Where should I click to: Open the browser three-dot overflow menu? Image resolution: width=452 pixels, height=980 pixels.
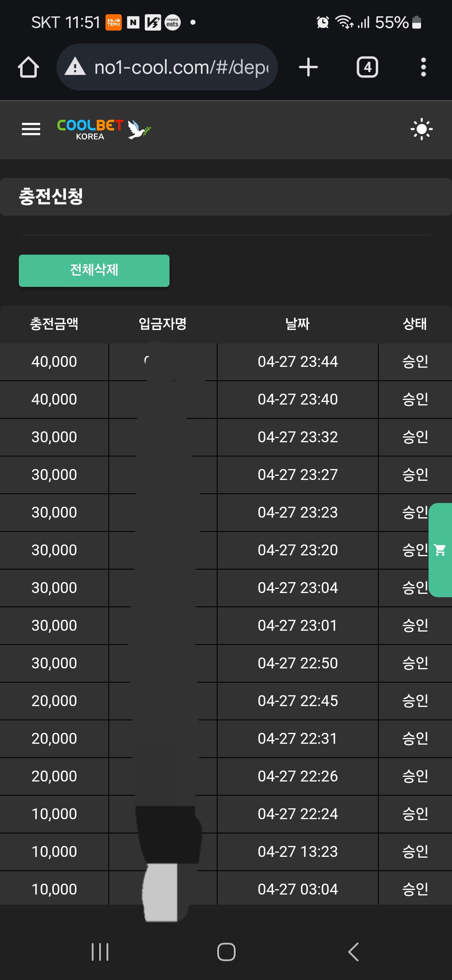click(423, 67)
